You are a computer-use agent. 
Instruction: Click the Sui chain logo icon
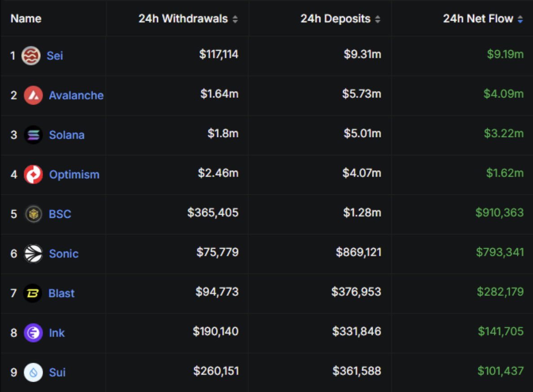pos(33,372)
